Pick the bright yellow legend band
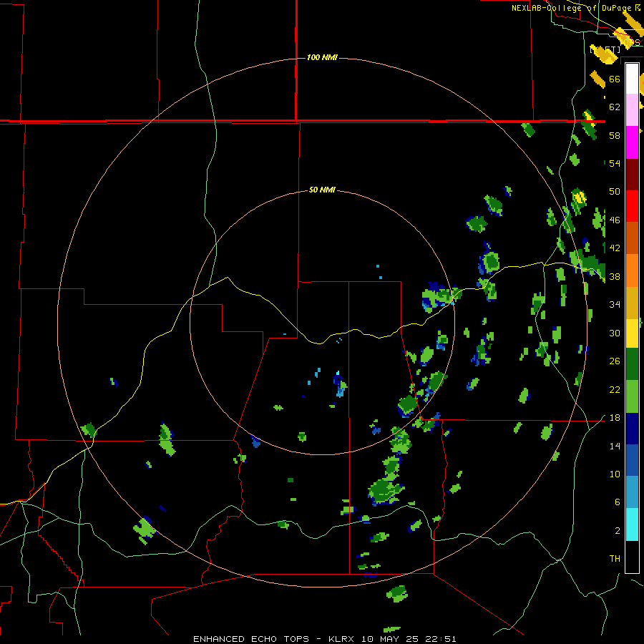Viewport: 644px width, 644px height. tap(632, 333)
